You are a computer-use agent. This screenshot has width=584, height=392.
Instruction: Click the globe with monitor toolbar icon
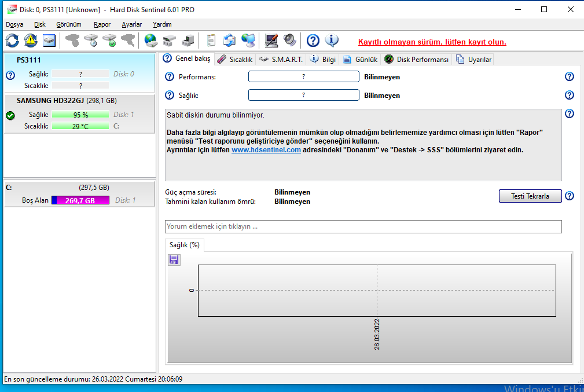(x=248, y=41)
